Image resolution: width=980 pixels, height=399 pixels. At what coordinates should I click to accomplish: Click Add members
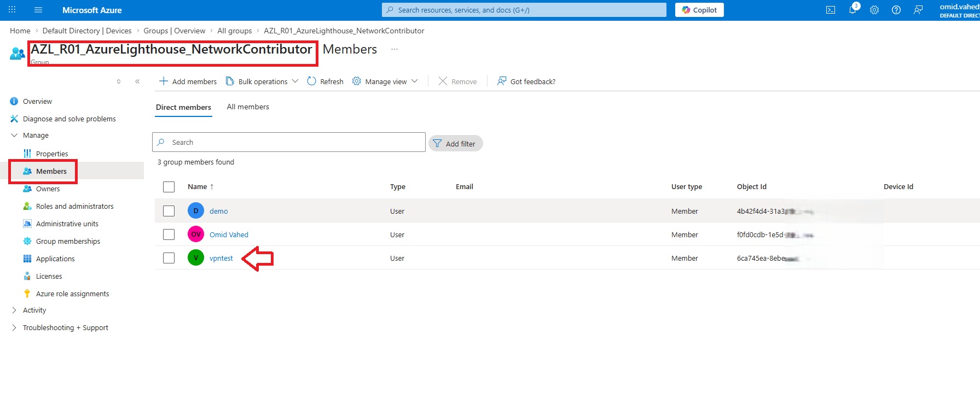(188, 81)
